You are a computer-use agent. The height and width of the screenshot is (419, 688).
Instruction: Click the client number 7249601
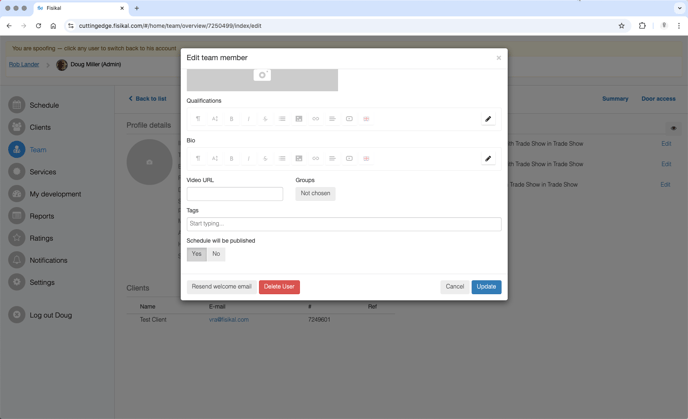coord(319,320)
